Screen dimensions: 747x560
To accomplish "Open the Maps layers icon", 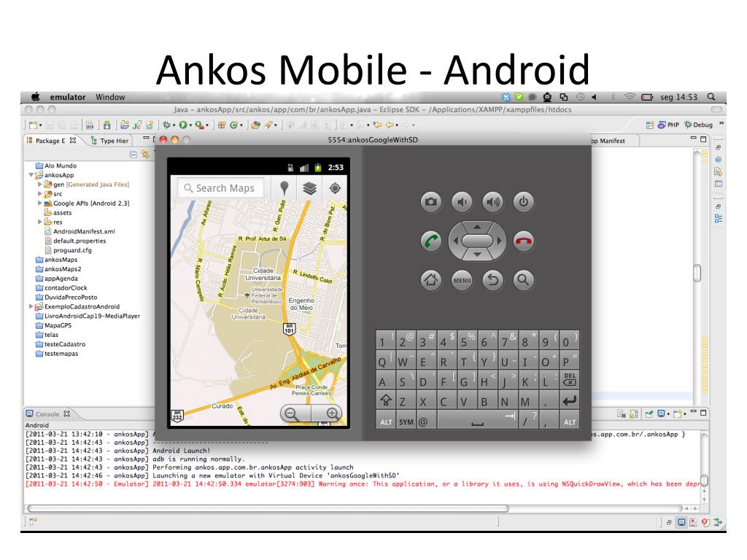I will [309, 188].
